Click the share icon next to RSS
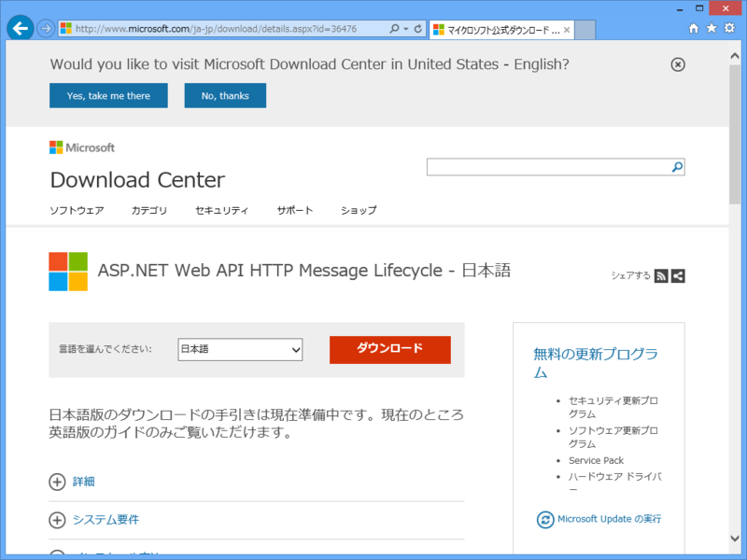This screenshot has height=560, width=747. 678,275
